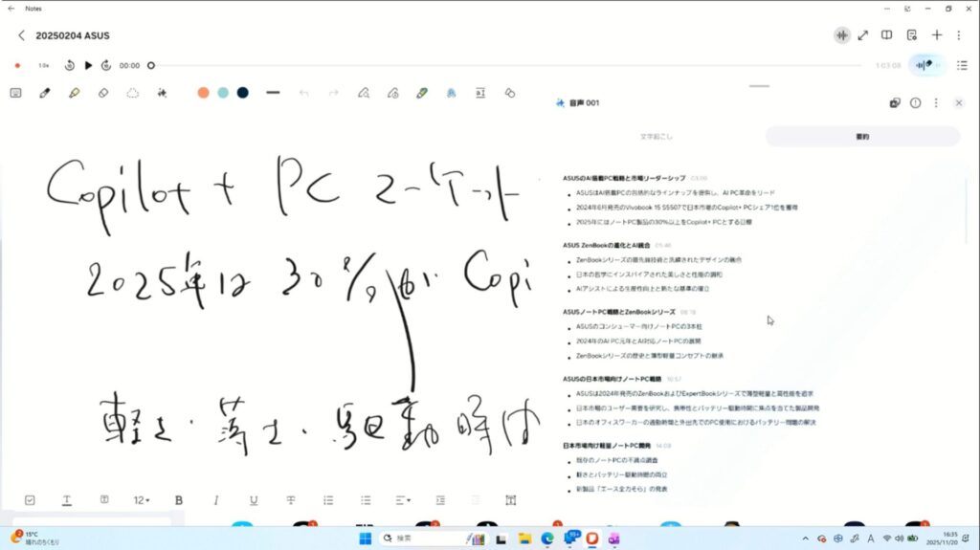Viewport: 980px width, 550px height.
Task: Pick the orange pen color swatch
Action: tap(203, 93)
